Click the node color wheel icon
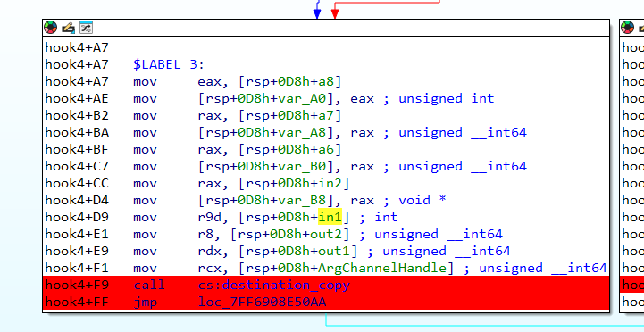 [x=51, y=28]
